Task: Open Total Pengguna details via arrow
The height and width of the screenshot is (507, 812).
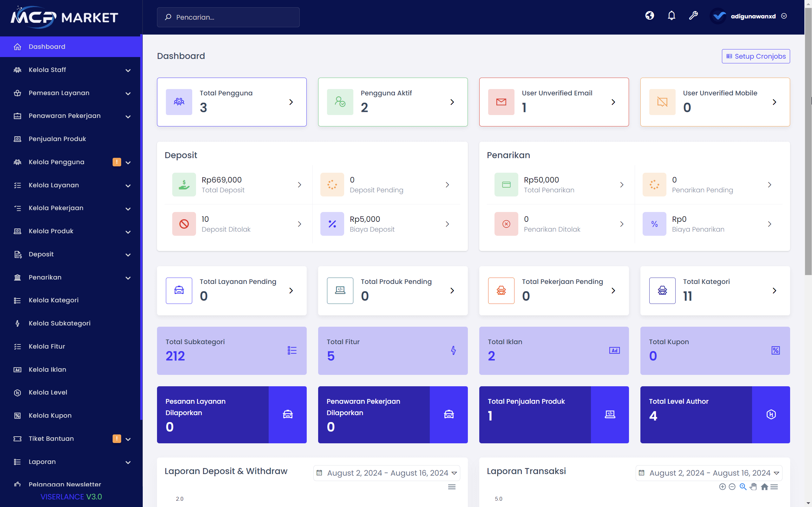Action: [291, 102]
